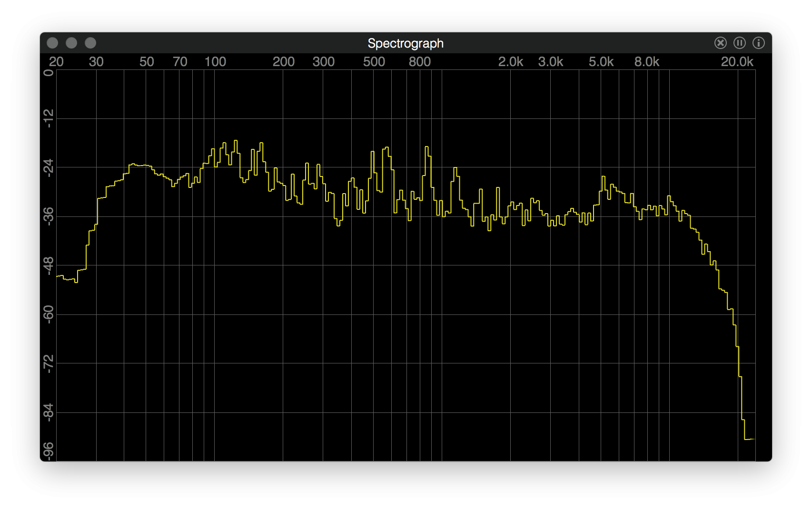Click the -48 dB axis label
The image size is (812, 509).
point(48,265)
